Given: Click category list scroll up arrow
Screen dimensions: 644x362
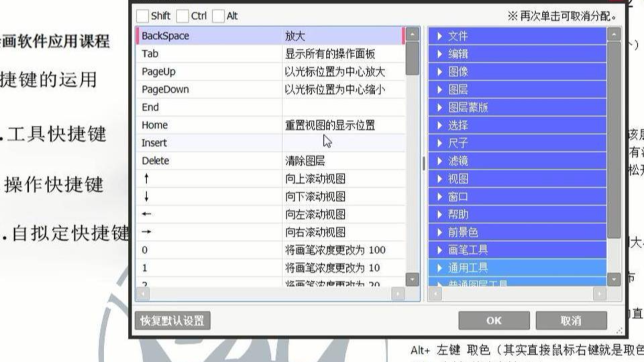Looking at the screenshot, I should pyautogui.click(x=614, y=34).
